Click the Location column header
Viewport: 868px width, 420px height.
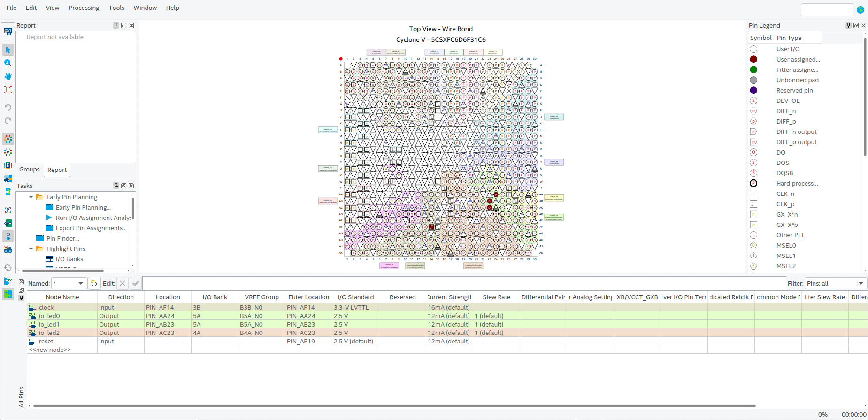pos(168,297)
